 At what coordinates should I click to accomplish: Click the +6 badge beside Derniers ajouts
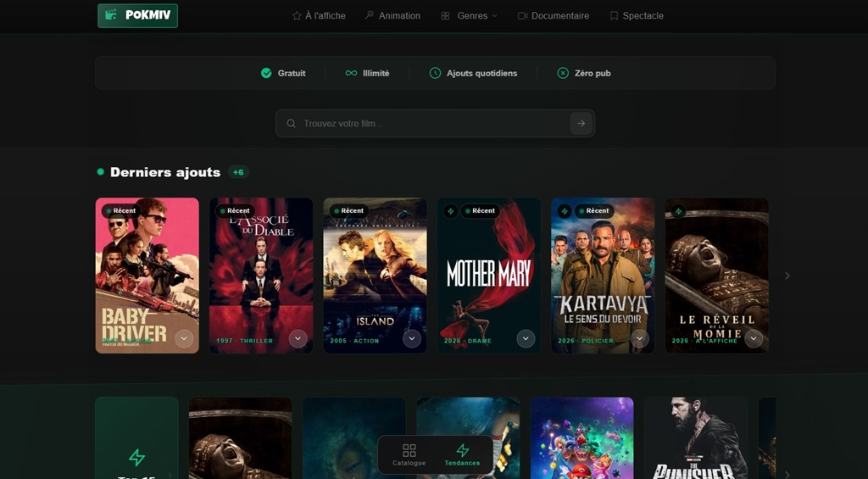(238, 172)
